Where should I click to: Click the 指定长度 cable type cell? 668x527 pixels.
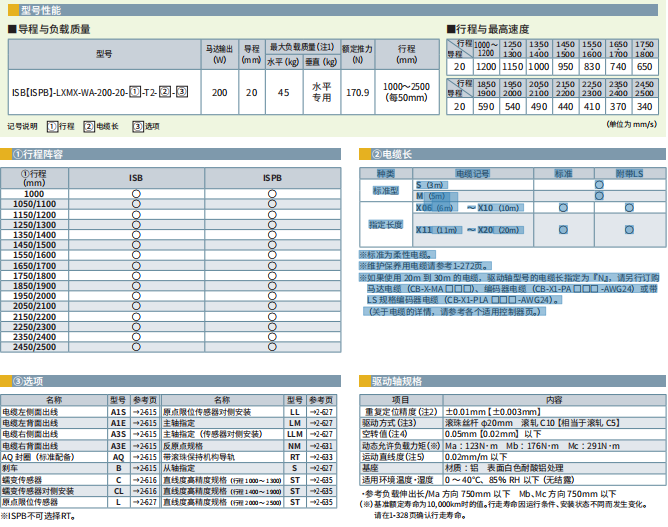tap(386, 225)
